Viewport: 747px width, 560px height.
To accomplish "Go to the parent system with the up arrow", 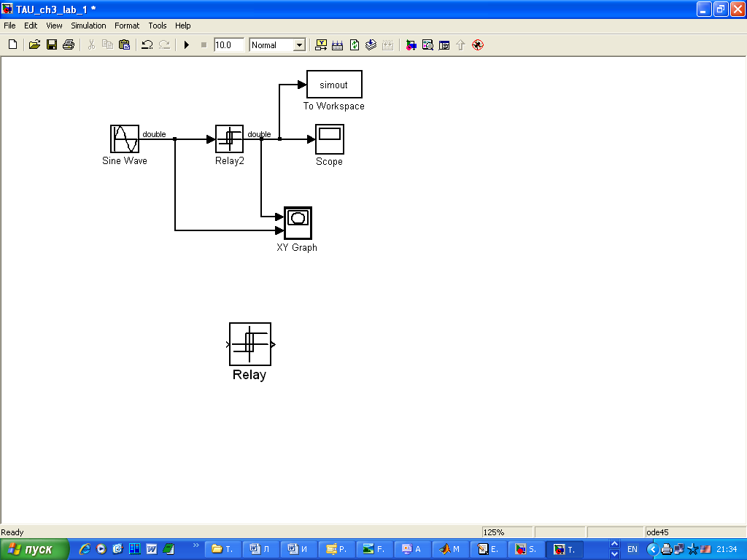I will coord(461,44).
